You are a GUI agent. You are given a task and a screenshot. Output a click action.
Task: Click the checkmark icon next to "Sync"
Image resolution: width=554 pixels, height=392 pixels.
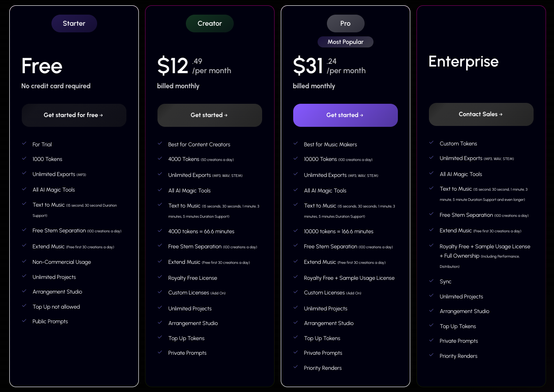431,281
